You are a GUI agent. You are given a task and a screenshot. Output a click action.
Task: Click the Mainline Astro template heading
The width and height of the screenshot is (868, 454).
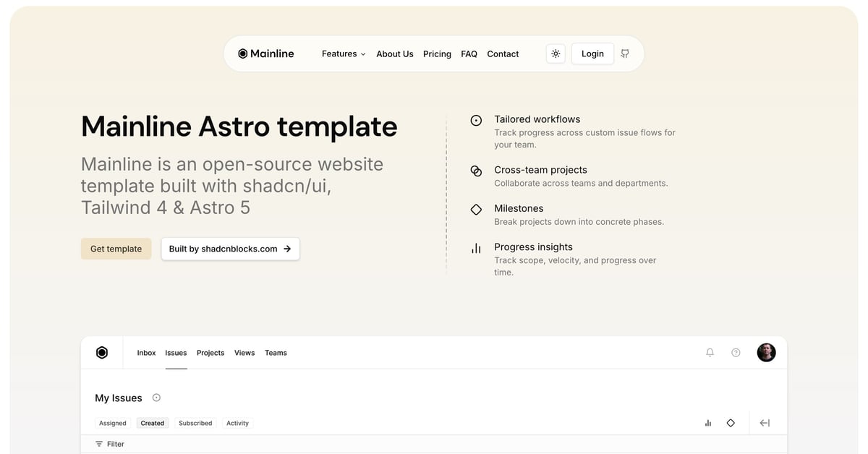[239, 127]
